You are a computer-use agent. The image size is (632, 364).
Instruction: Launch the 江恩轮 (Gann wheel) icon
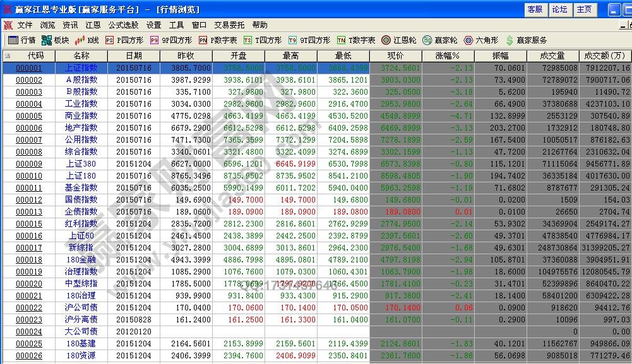click(395, 39)
